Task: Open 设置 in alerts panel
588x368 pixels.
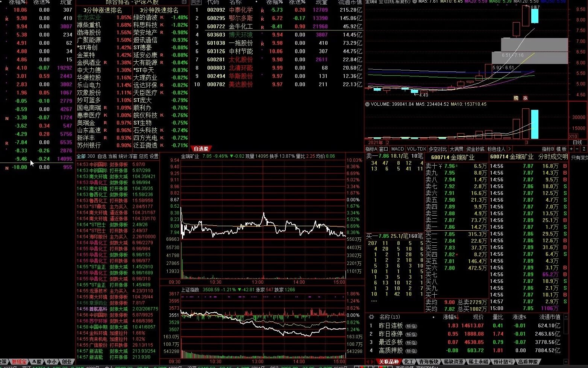Action: [x=154, y=156]
